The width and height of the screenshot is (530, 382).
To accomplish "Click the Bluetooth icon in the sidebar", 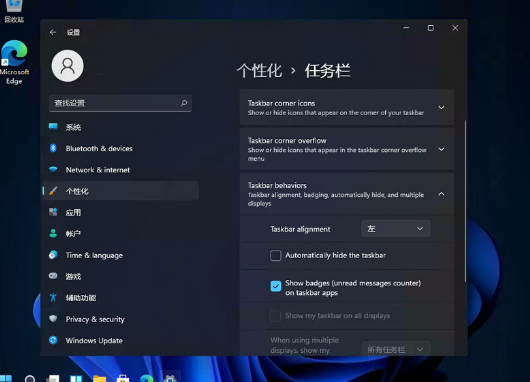I will (x=53, y=148).
